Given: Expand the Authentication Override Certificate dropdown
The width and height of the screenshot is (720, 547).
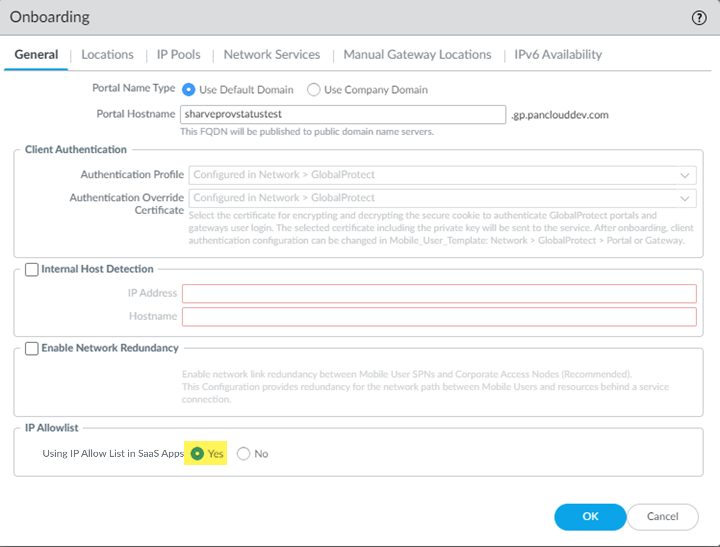Looking at the screenshot, I should [x=685, y=198].
